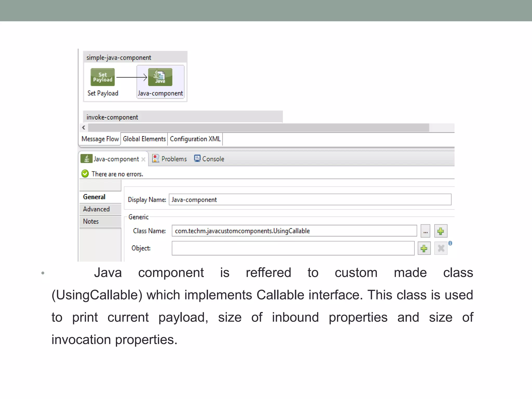532x399 pixels.
Task: Click the blue info icon near Object
Action: (450, 243)
